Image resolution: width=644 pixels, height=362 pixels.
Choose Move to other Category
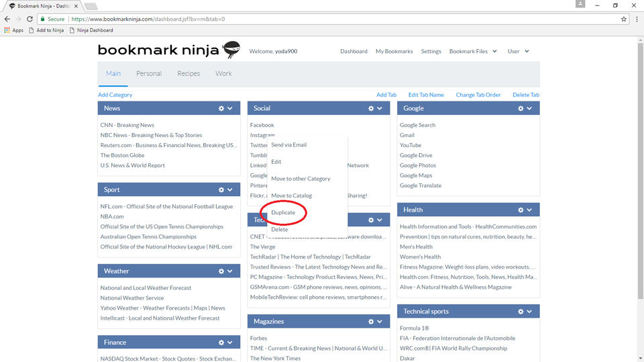coord(301,179)
